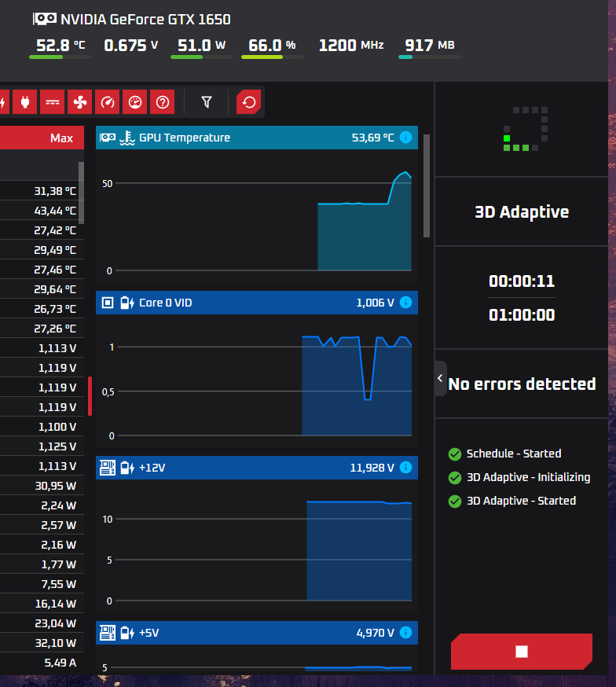
Task: Click the 11,928 V reading in +12V header
Action: (x=372, y=468)
